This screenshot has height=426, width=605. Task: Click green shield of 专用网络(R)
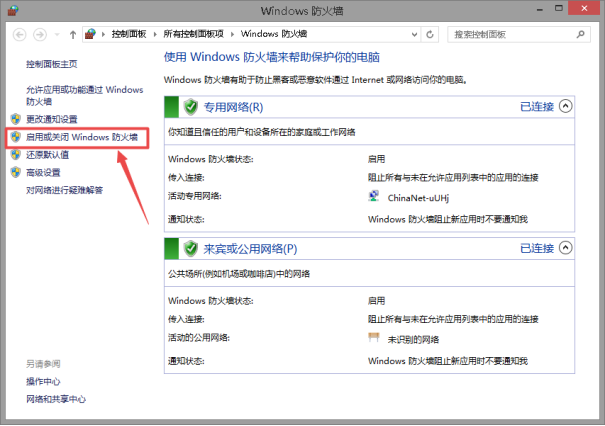click(191, 107)
